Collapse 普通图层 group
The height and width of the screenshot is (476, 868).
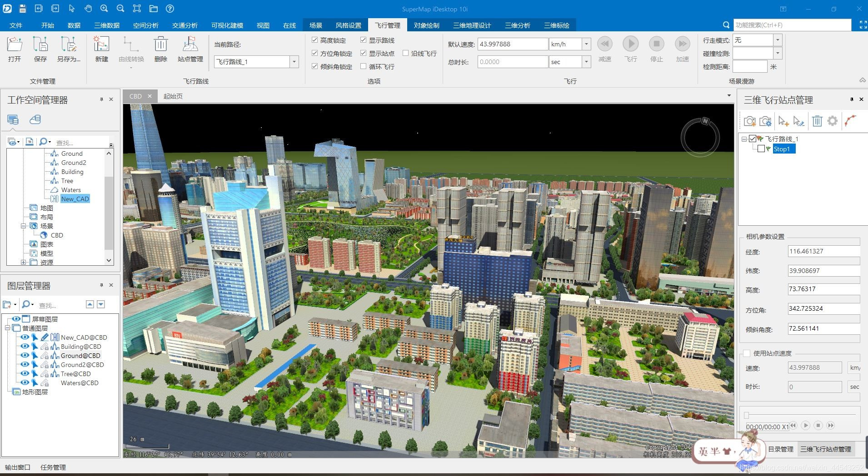coord(7,328)
